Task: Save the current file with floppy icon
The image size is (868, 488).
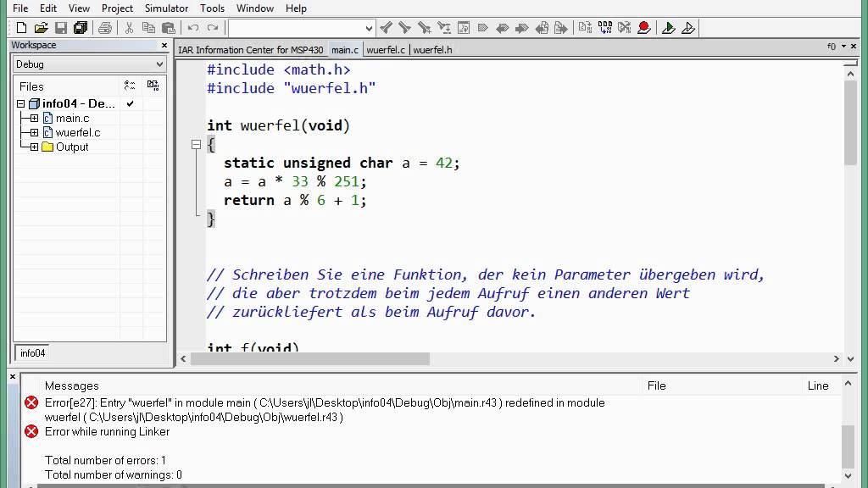Action: click(61, 28)
